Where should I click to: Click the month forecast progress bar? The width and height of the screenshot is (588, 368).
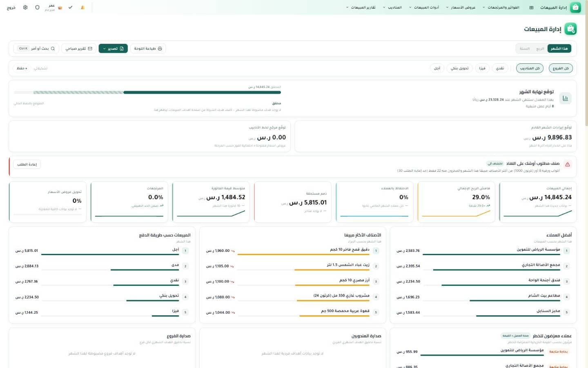(x=147, y=92)
